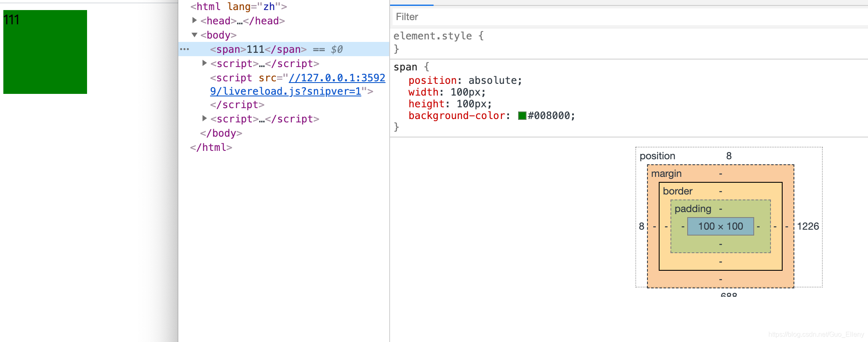The image size is (868, 342).
Task: Select the span 111 element row
Action: pos(284,49)
